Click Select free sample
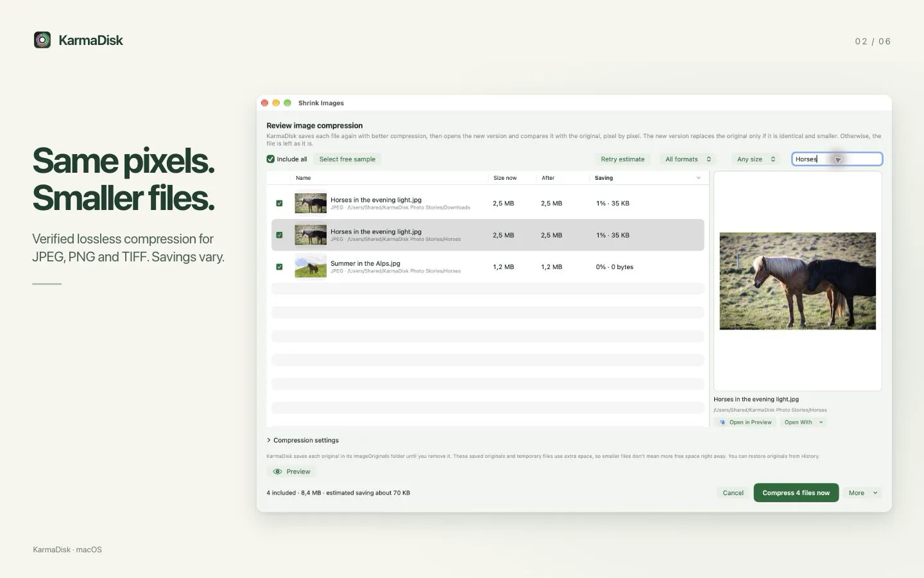Viewport: 924px width, 578px height. [x=347, y=159]
